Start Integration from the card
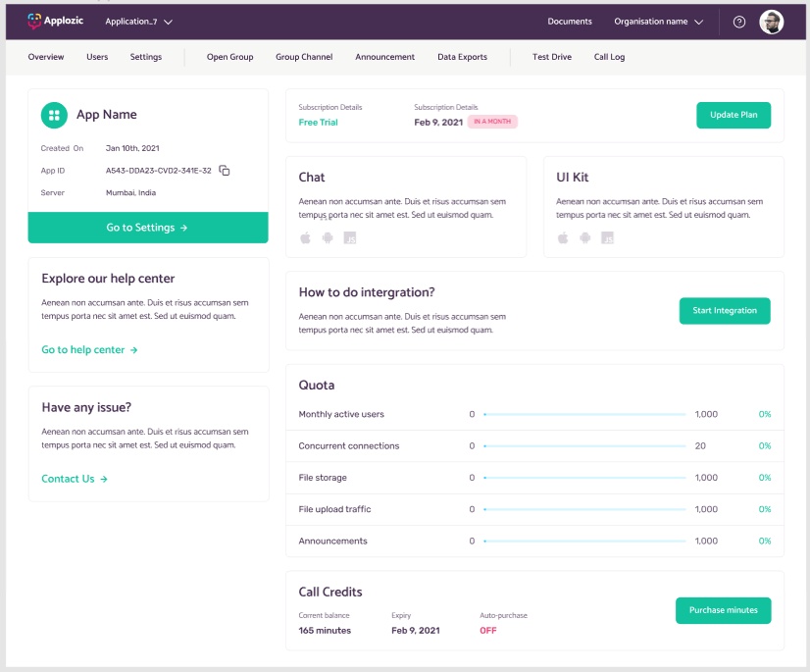The image size is (810, 672). pos(725,311)
